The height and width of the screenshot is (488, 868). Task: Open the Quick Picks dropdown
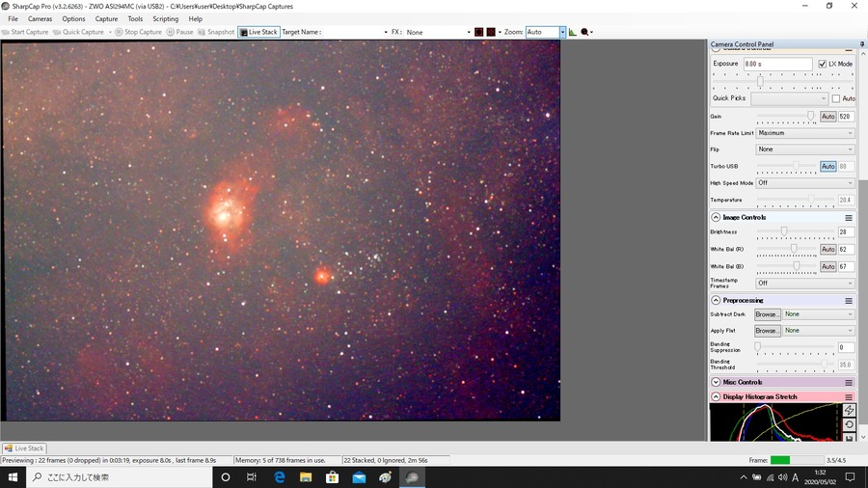[x=789, y=98]
